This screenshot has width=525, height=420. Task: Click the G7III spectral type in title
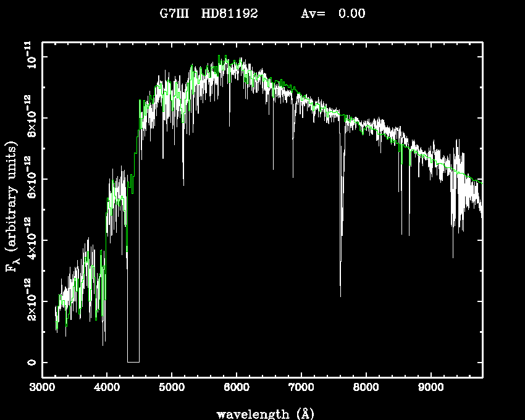coord(174,14)
